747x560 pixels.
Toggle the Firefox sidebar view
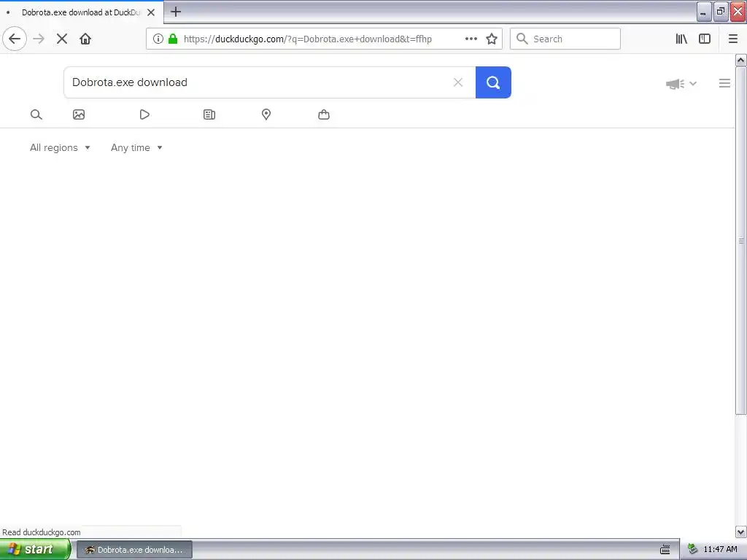pyautogui.click(x=705, y=39)
